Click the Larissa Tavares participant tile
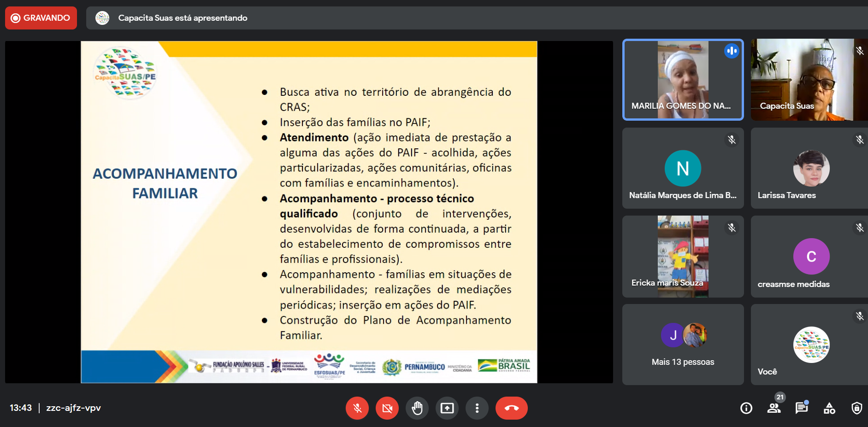The image size is (868, 427). (809, 168)
